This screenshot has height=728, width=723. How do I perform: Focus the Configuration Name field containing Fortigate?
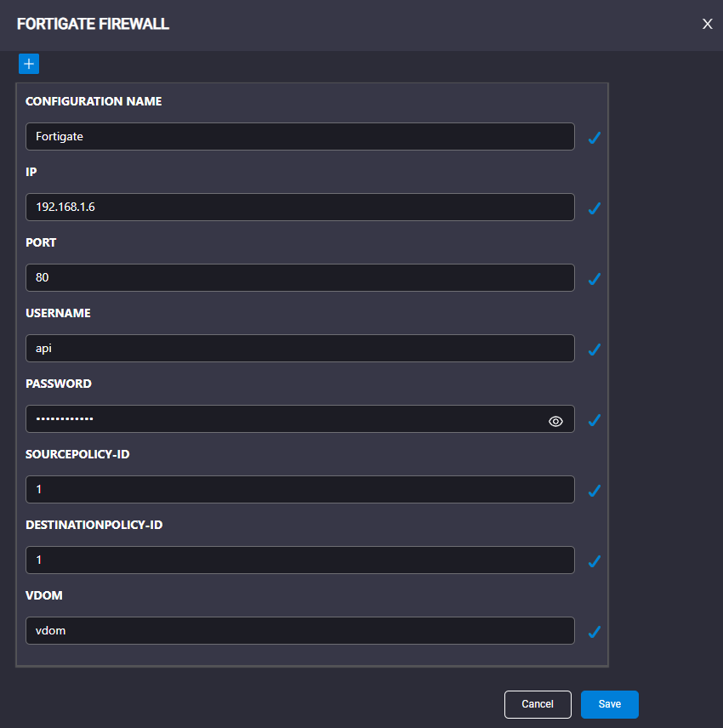pyautogui.click(x=300, y=136)
